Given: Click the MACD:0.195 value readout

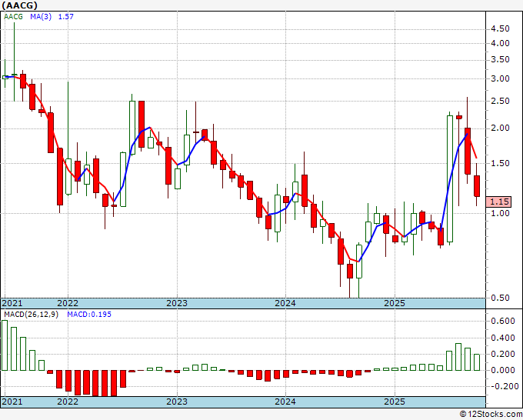Looking at the screenshot, I should coord(89,315).
